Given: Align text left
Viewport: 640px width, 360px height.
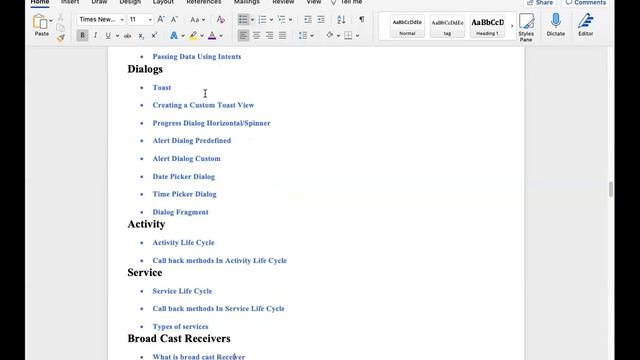Looking at the screenshot, I should click(243, 36).
